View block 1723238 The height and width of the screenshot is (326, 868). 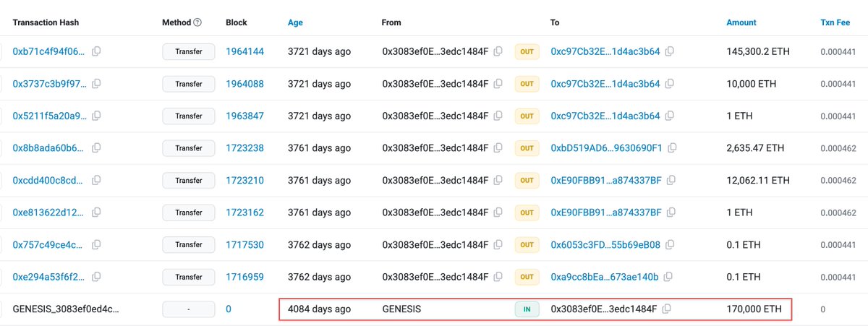(244, 148)
